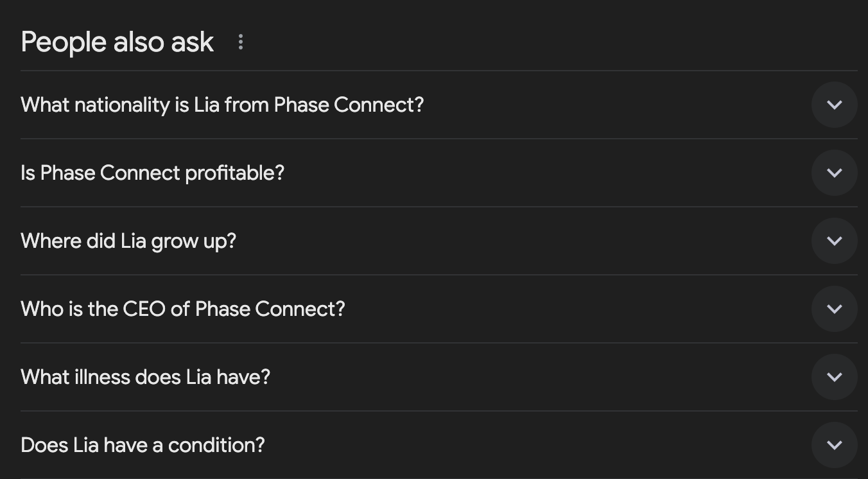
Task: Expand chevron next to 'What illness does Lia have?'
Action: coord(834,377)
